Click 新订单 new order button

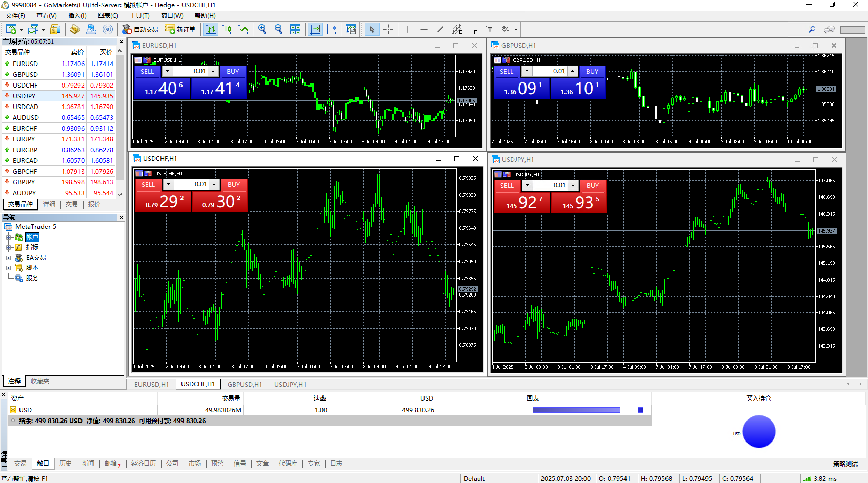click(x=180, y=29)
